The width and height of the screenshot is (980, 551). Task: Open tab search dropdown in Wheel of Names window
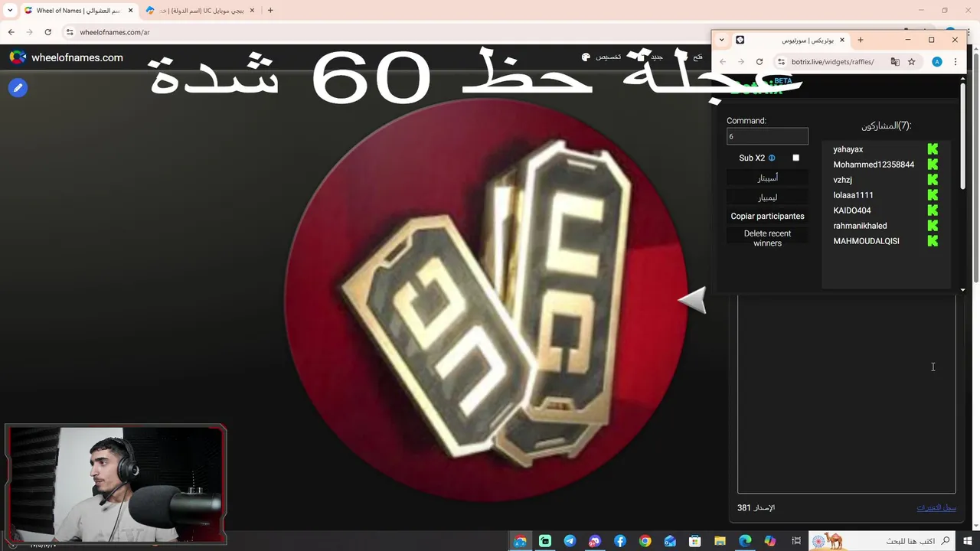point(10,11)
